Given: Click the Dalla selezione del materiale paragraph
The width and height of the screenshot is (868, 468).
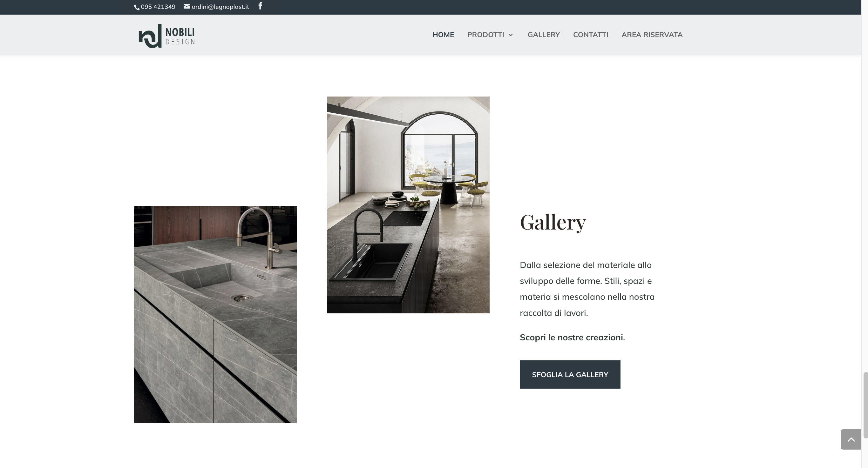Looking at the screenshot, I should [x=587, y=289].
